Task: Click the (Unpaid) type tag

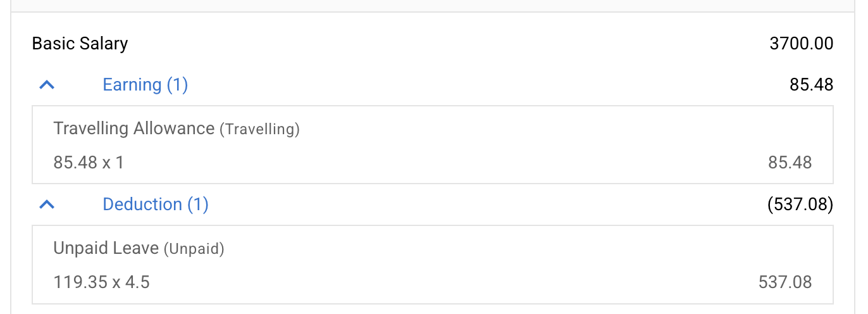Action: coord(194,249)
